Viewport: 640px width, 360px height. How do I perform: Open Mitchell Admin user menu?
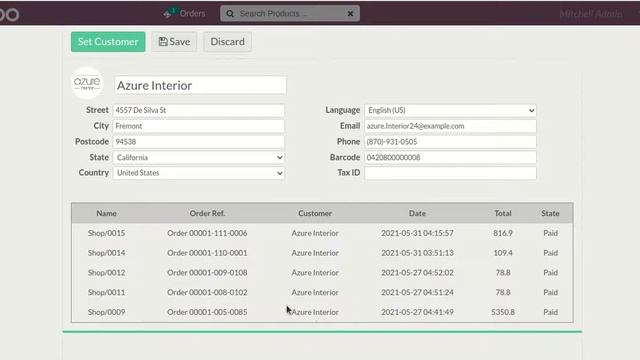click(591, 14)
